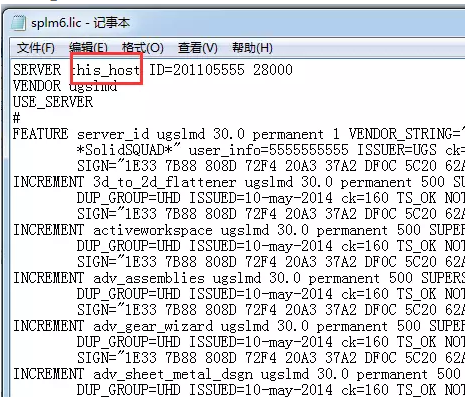Place cursor on VENDOR line
Viewport: 469px width, 403px height.
click(65, 86)
